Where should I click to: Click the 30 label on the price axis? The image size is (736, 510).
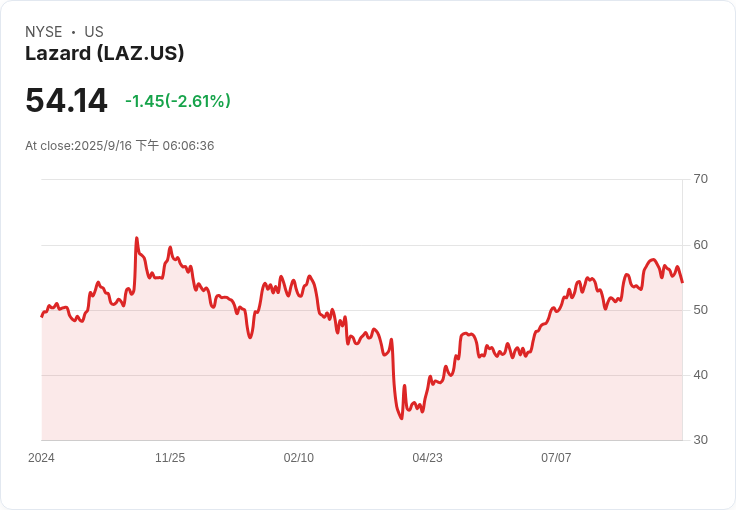[701, 440]
